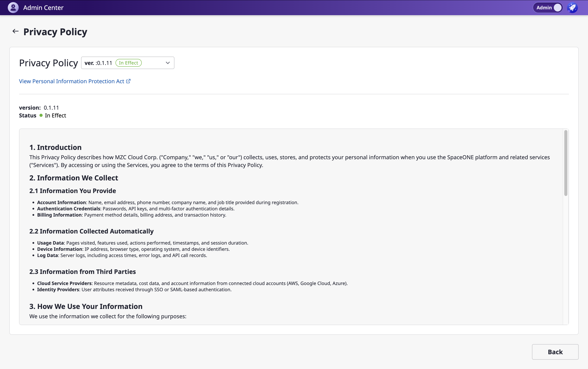Click the '2. Information We Collect' heading
This screenshot has width=588, height=369.
[x=74, y=178]
